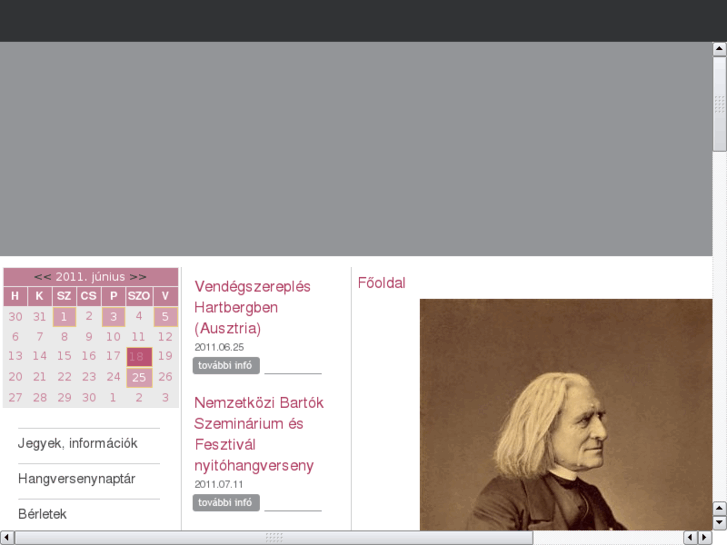
Task: Click the horizontal scrollbar right arrow
Action: click(x=705, y=538)
